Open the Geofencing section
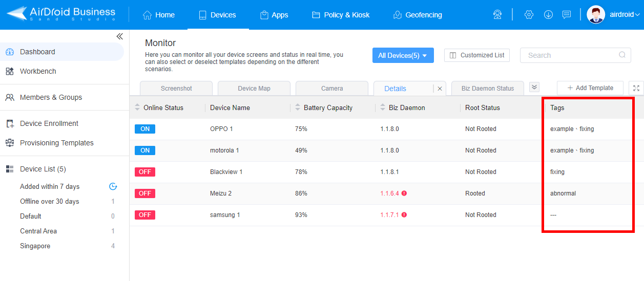The height and width of the screenshot is (281, 644). pyautogui.click(x=418, y=15)
